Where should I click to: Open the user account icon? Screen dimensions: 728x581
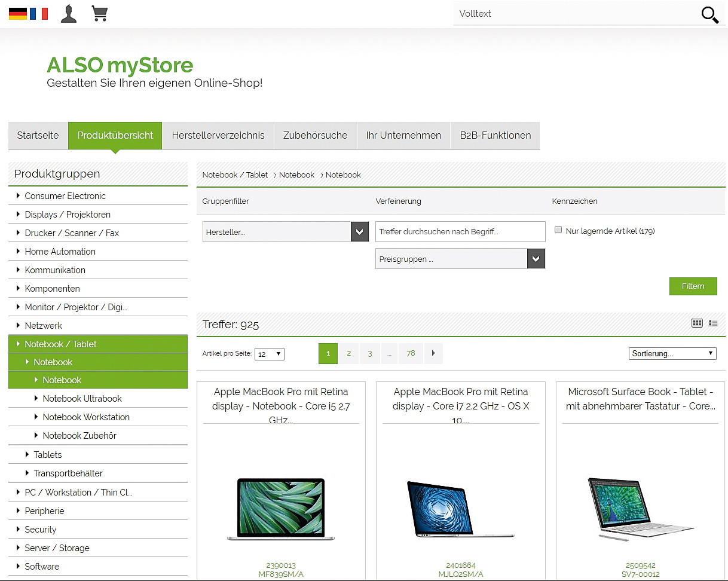69,14
